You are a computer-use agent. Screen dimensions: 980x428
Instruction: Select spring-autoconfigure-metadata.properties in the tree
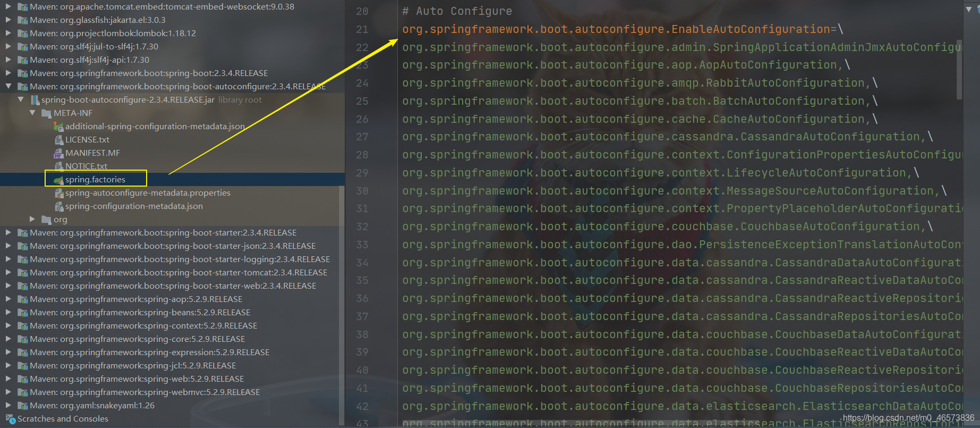(x=148, y=192)
